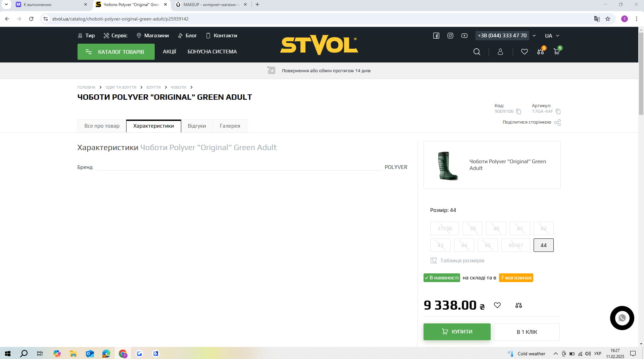Image resolution: width=644 pixels, height=359 pixels.
Task: Go to the Взуття breadcrumb
Action: pyautogui.click(x=153, y=87)
